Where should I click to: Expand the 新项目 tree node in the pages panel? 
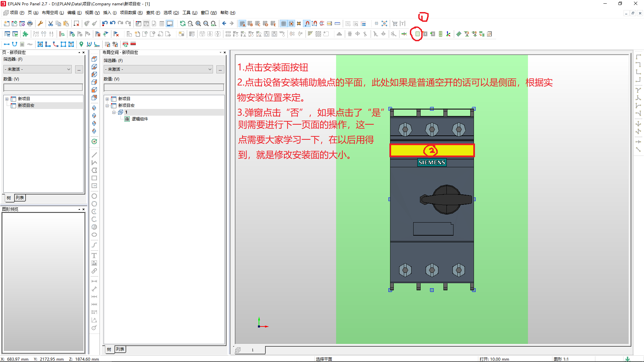[7, 99]
